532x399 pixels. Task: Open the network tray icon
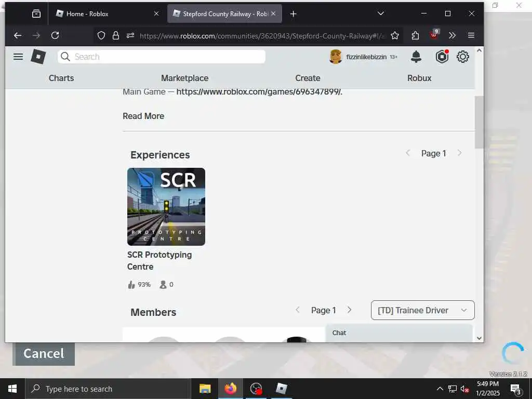coord(453,389)
